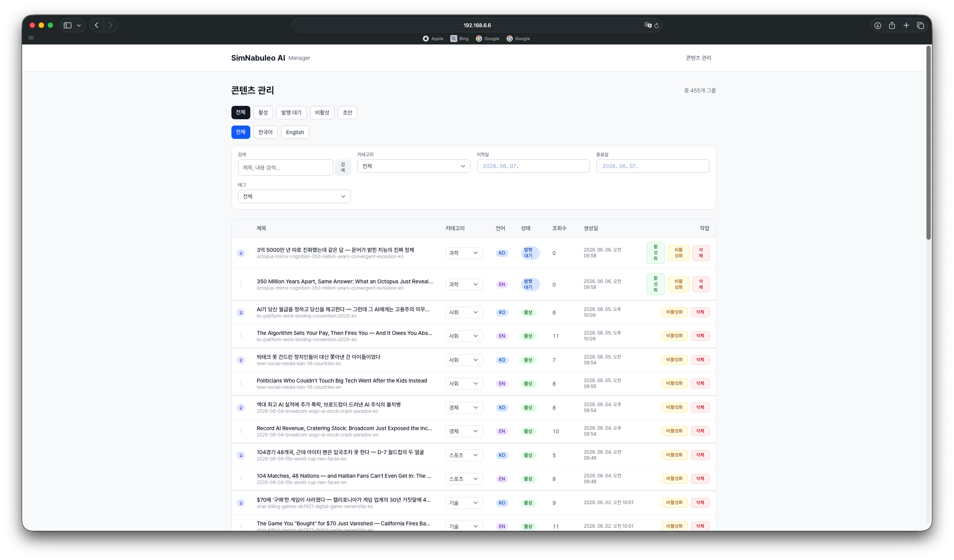This screenshot has width=954, height=560.
Task: Open the Bing bookmark
Action: pyautogui.click(x=460, y=39)
